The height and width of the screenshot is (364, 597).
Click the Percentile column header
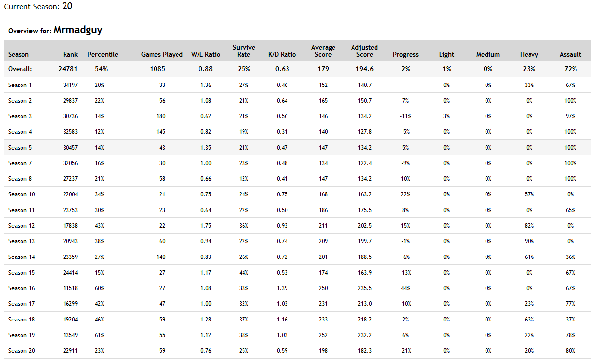tap(103, 54)
